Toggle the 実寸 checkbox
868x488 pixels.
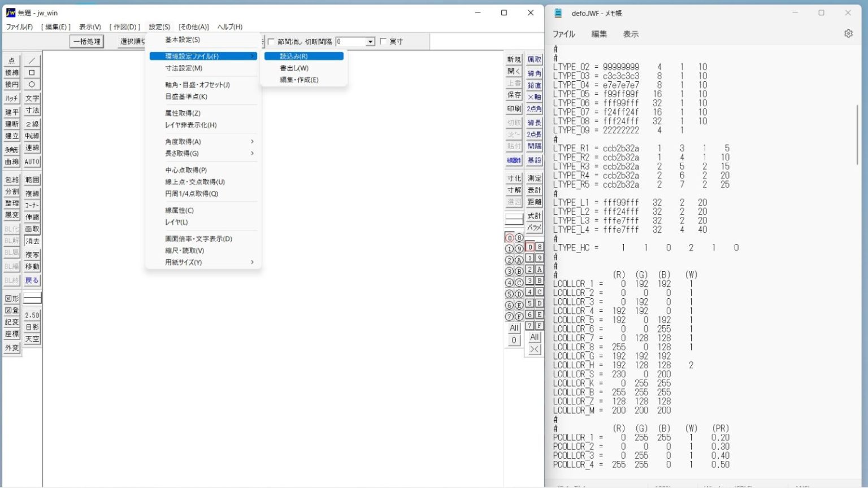[x=383, y=42]
